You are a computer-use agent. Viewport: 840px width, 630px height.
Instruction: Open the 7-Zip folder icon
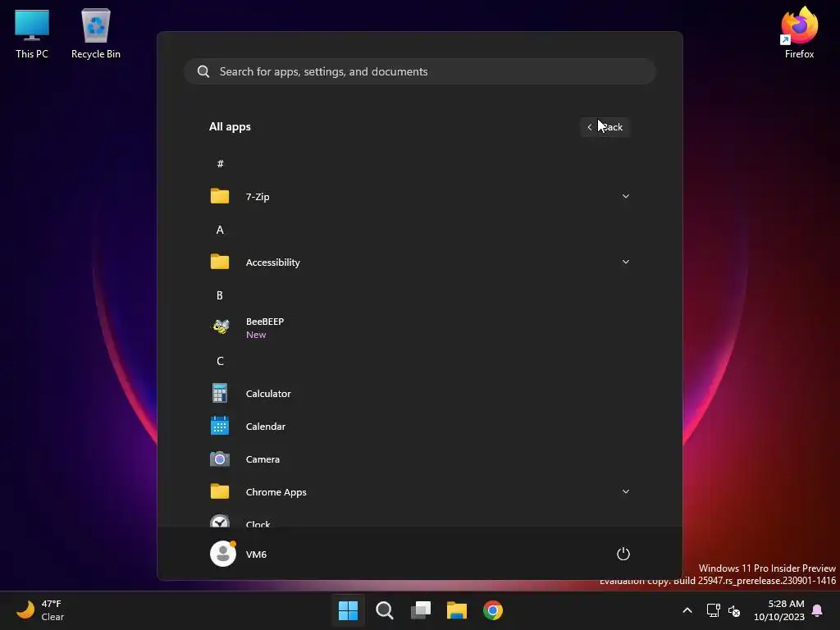click(x=220, y=196)
